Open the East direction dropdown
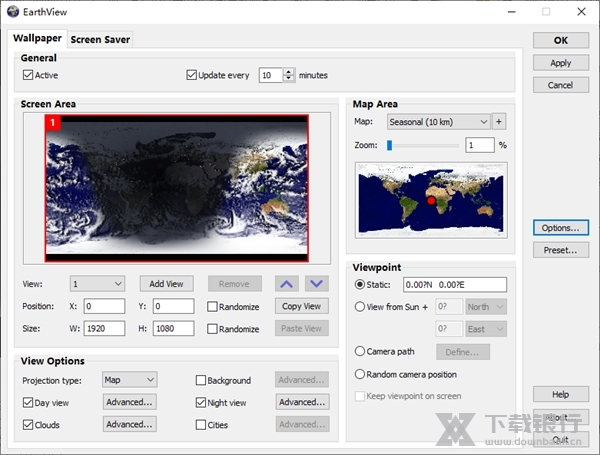Screen dimensions: 600x455 point(486,329)
